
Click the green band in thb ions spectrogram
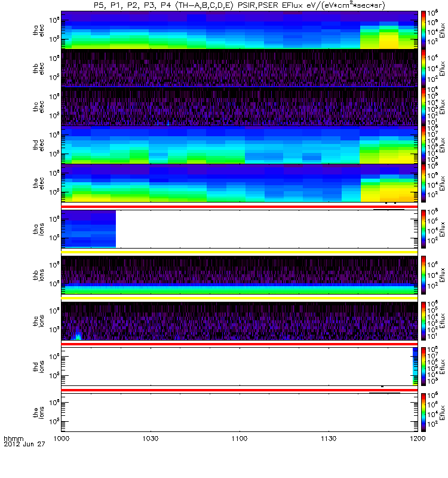coord(240,291)
